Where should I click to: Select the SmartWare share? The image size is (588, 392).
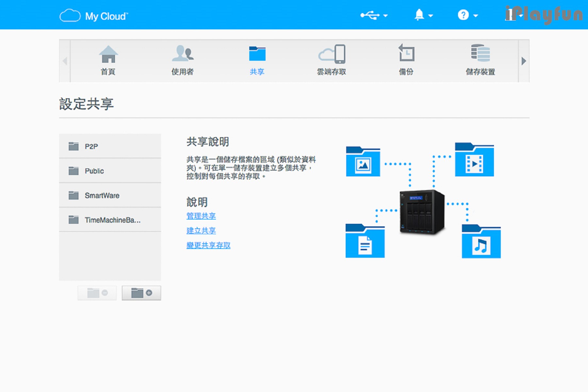110,195
